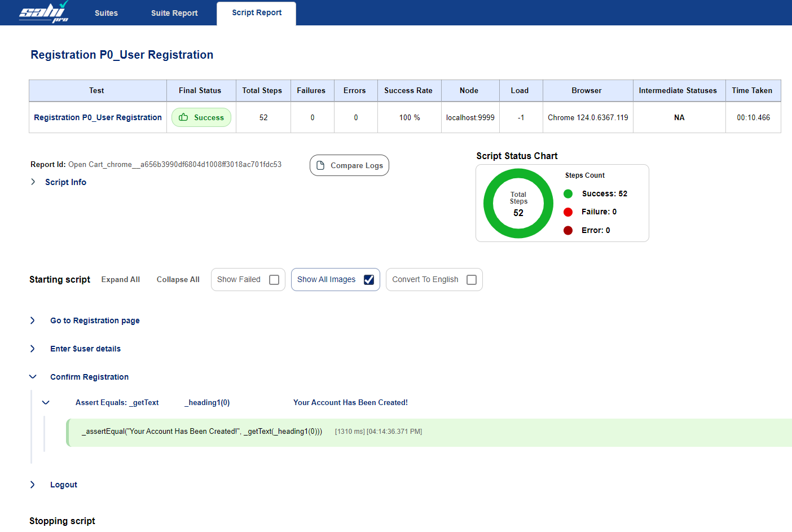This screenshot has width=792, height=532.
Task: Open the Suites tab
Action: point(106,13)
